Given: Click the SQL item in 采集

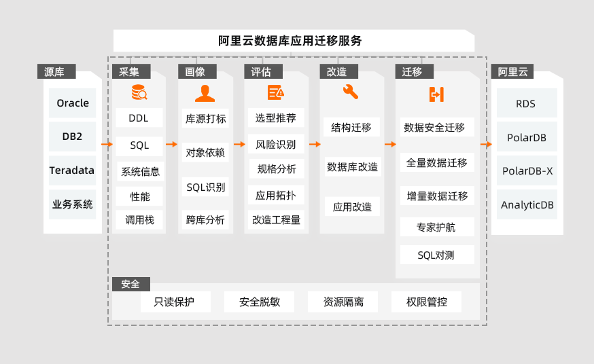Looking at the screenshot, I should 139,146.
